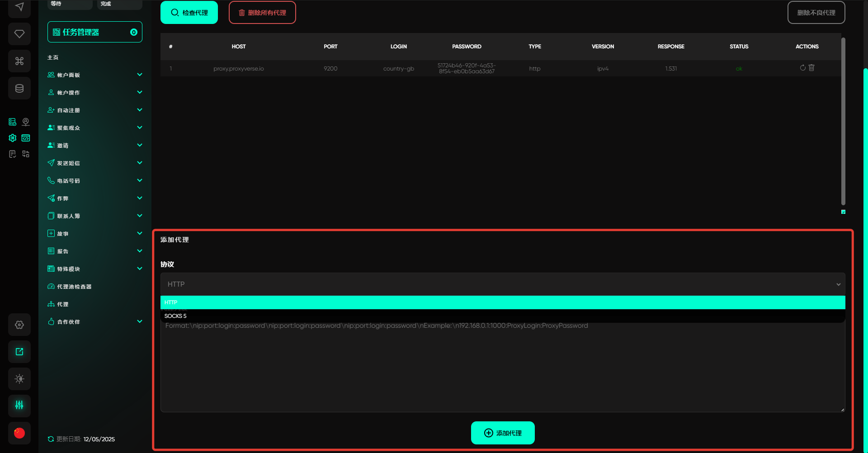
Task: Click the 检查代理 button
Action: coord(189,13)
